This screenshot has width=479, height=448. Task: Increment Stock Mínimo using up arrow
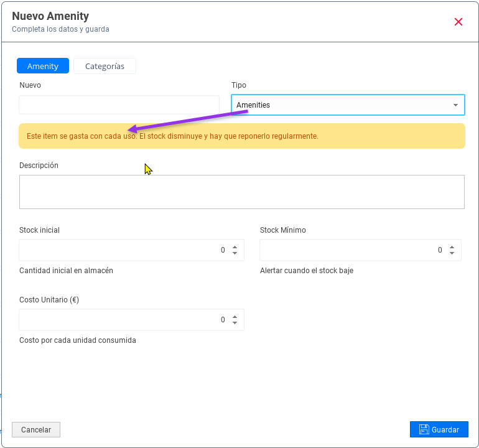click(452, 247)
